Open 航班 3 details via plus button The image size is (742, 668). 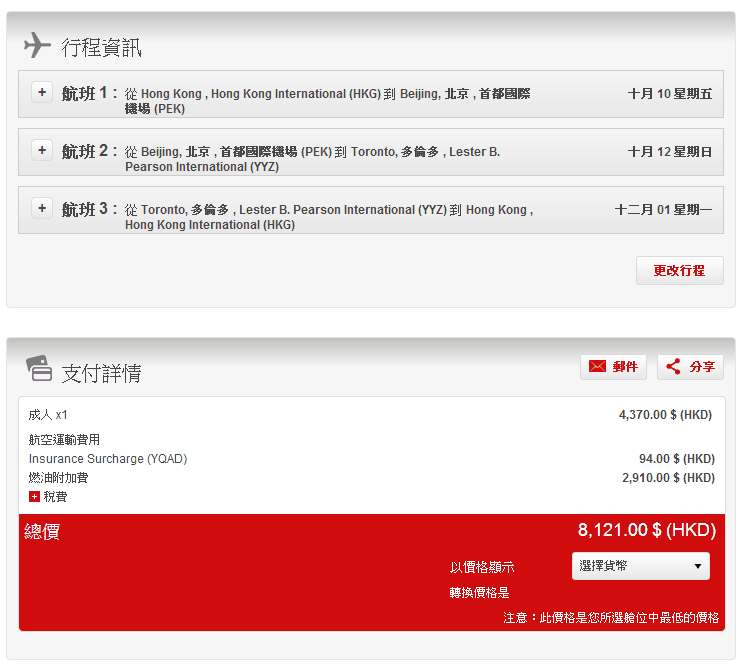(x=42, y=208)
